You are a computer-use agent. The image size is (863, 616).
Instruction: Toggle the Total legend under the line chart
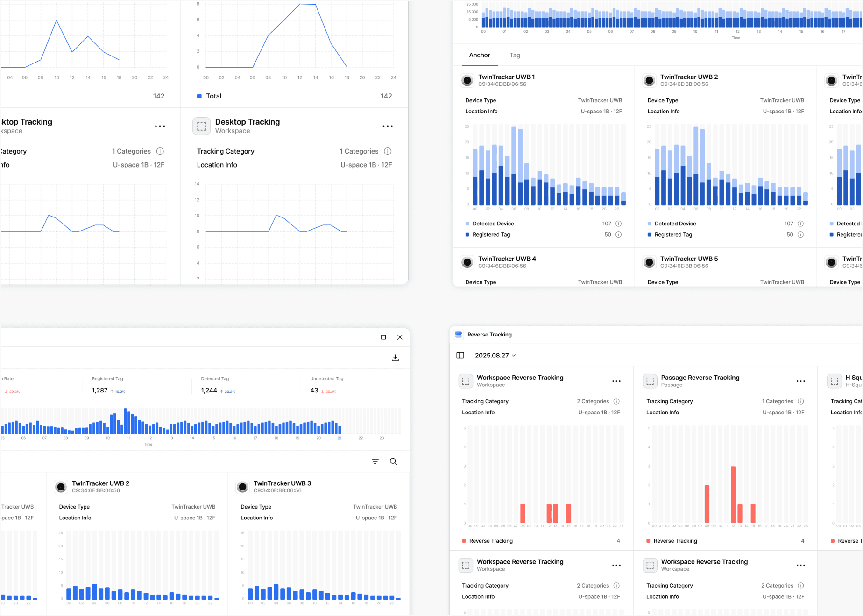(x=201, y=96)
